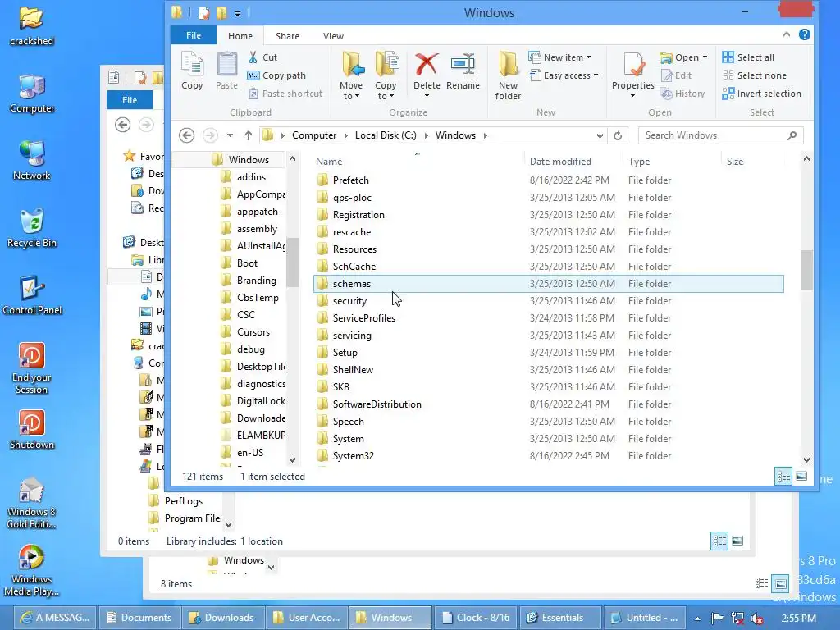Image resolution: width=840 pixels, height=630 pixels.
Task: Click Paste shortcut in ribbon
Action: (285, 94)
